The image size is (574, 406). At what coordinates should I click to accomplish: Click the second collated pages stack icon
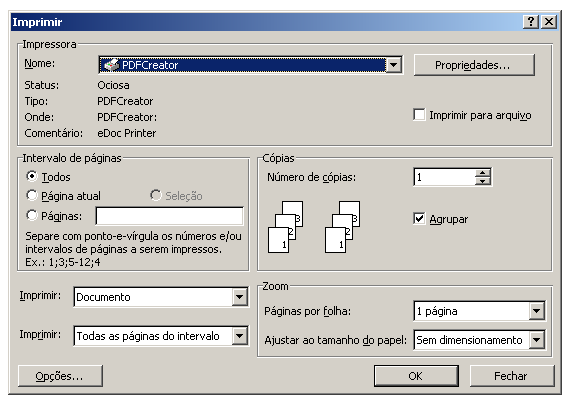click(x=343, y=227)
